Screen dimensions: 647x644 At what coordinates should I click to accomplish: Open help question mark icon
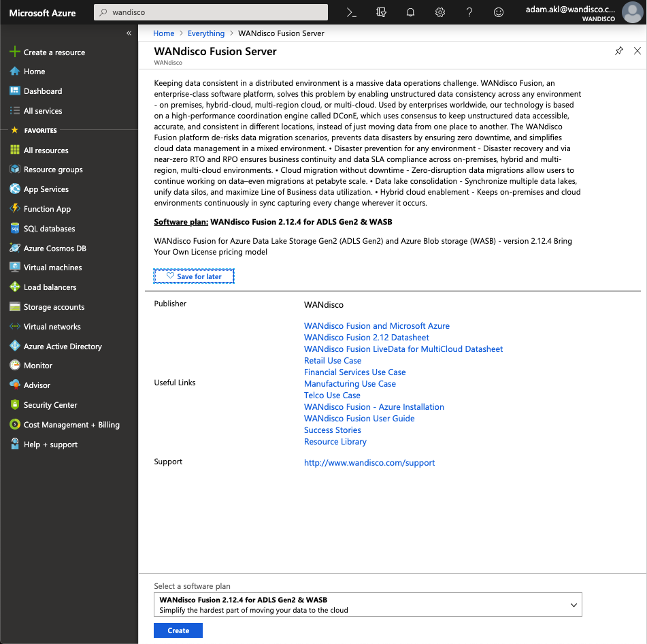469,12
